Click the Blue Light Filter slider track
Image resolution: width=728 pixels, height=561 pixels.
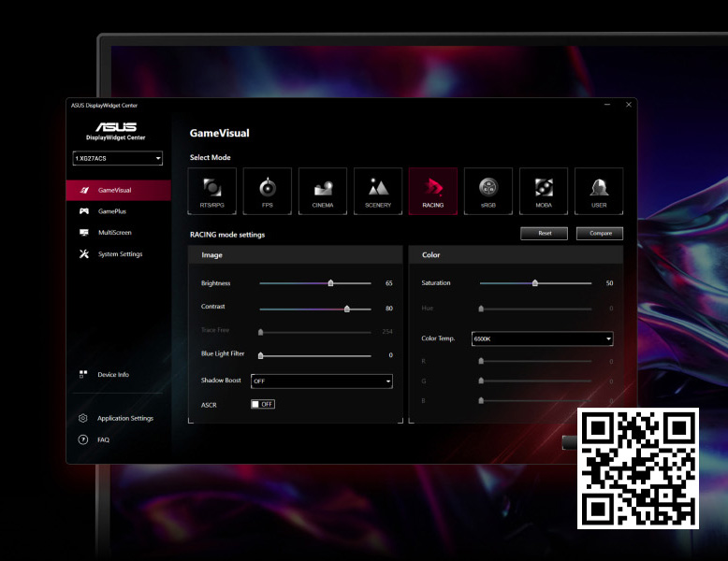click(315, 356)
